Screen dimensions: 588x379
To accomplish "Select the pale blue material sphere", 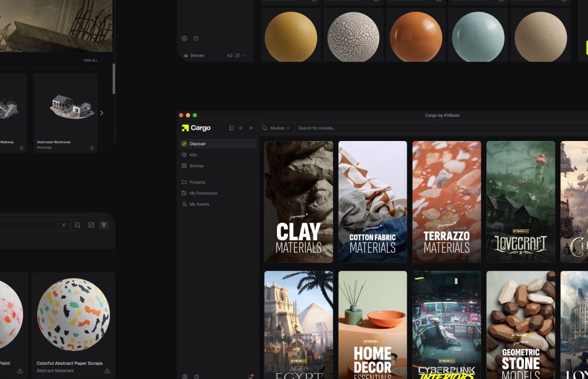I will click(478, 37).
